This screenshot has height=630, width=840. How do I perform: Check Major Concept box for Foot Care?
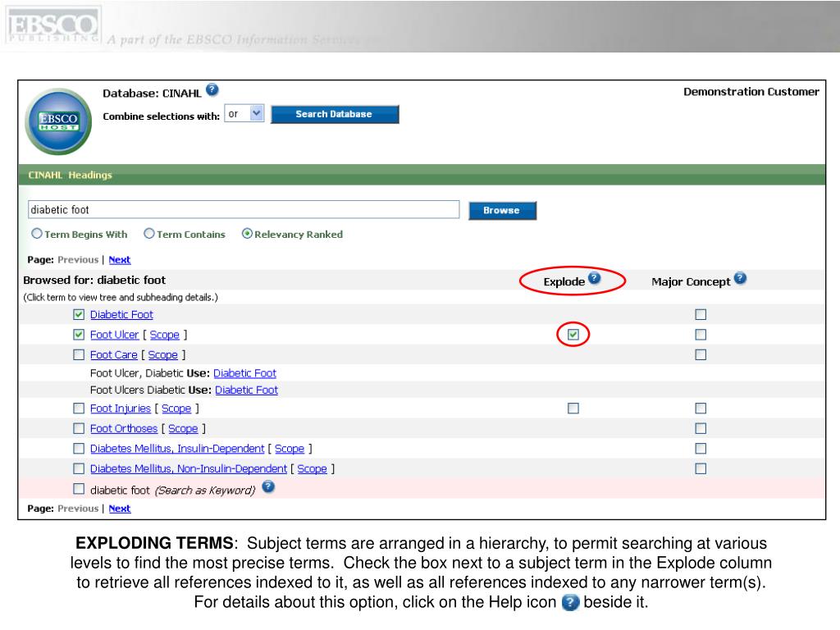pyautogui.click(x=701, y=354)
